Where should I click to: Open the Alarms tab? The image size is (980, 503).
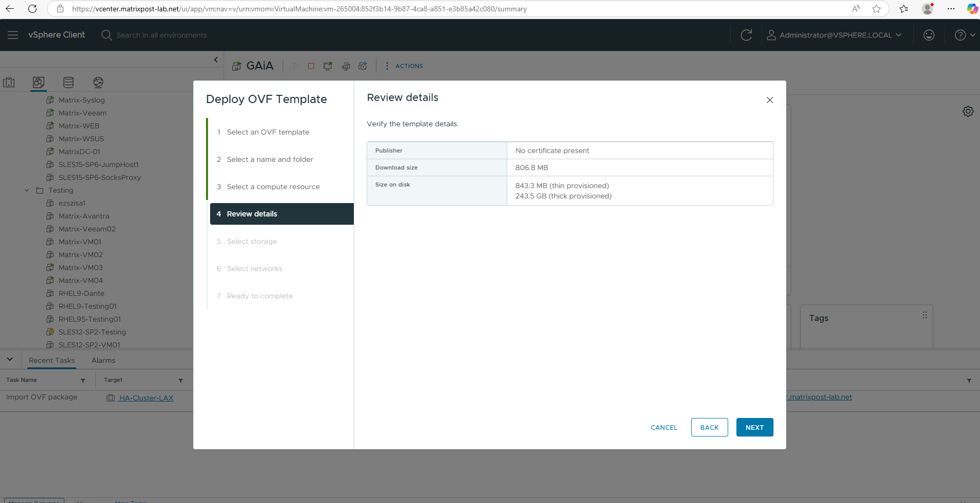point(103,360)
